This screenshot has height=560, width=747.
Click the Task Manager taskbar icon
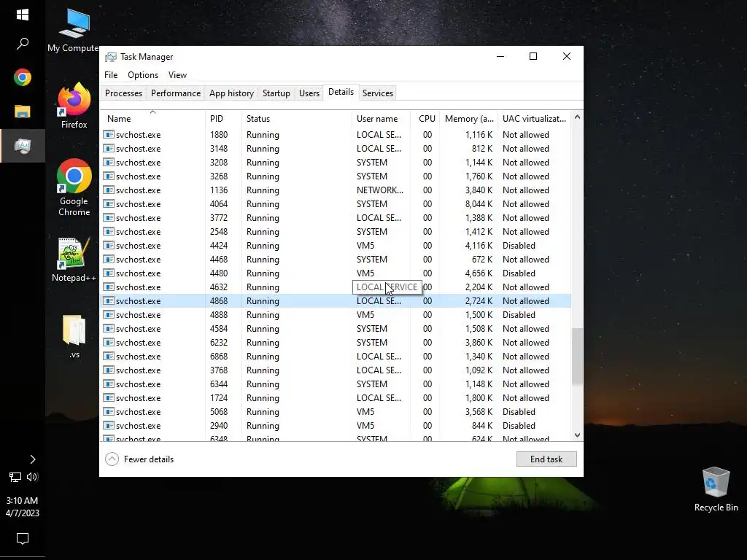point(23,146)
